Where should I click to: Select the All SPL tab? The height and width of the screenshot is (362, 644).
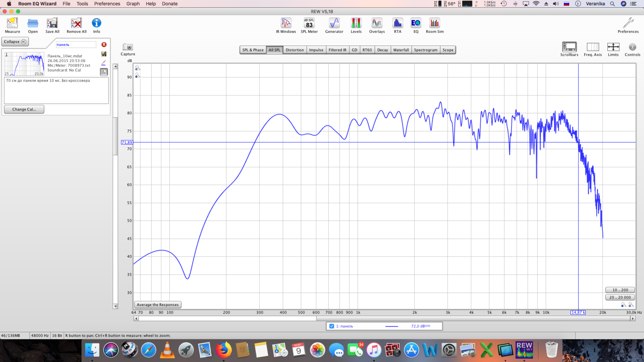click(x=275, y=50)
